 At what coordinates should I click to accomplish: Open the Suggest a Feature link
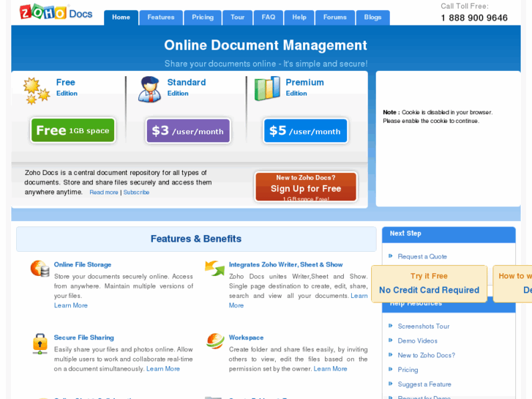tap(424, 384)
